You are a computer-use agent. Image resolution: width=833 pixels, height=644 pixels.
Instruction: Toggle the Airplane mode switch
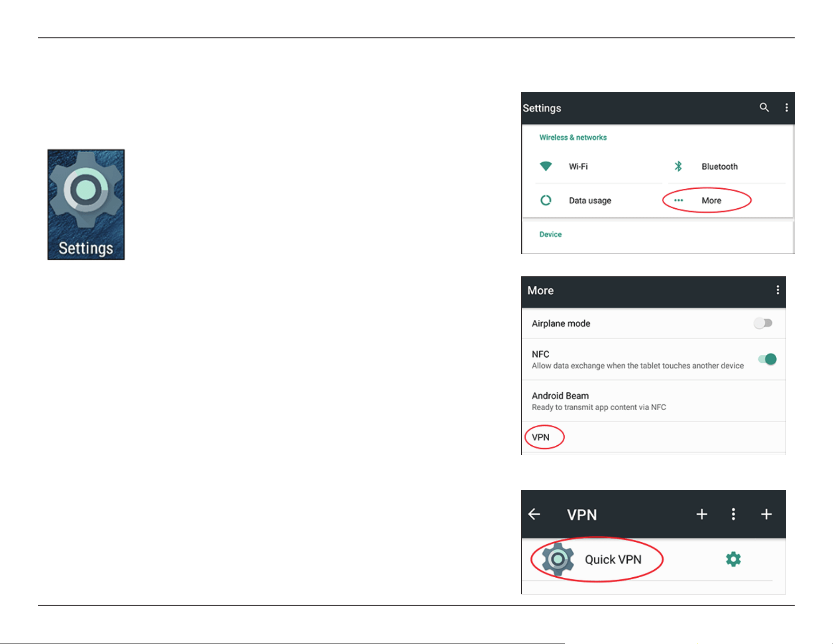tap(763, 323)
